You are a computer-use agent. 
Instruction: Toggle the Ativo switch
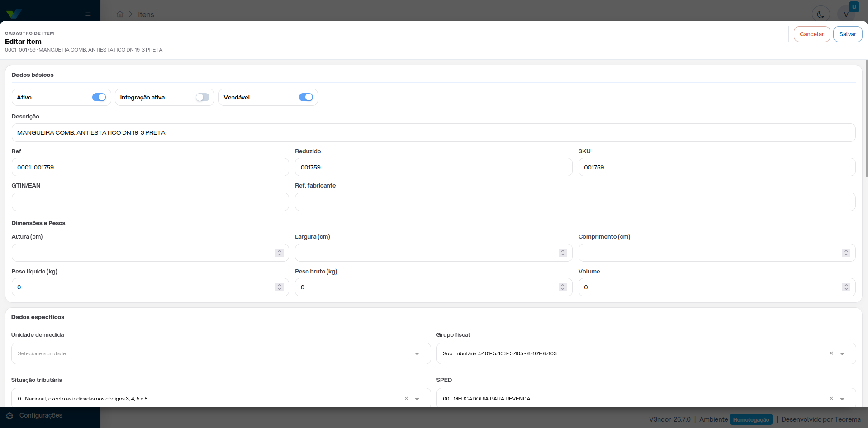click(99, 97)
